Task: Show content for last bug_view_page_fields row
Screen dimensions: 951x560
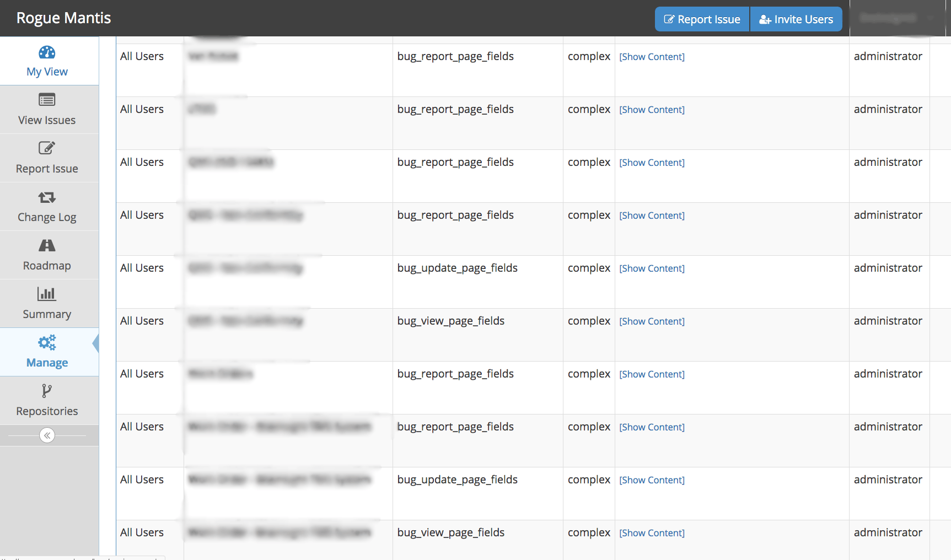Action: coord(652,533)
